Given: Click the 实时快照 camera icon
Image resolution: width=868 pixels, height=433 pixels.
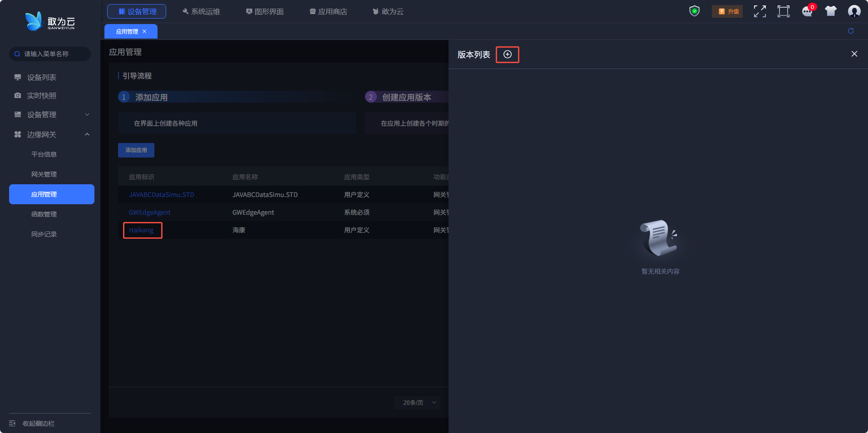Looking at the screenshot, I should (x=18, y=96).
